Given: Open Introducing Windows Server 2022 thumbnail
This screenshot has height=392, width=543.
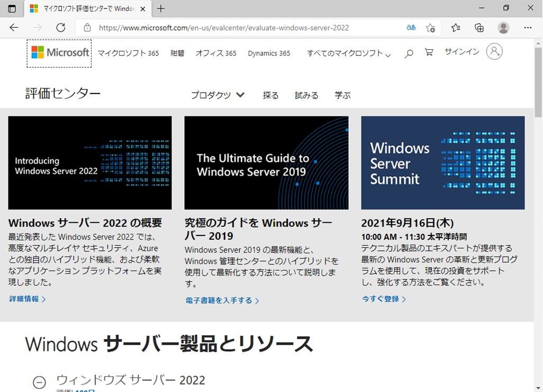Looking at the screenshot, I should [x=90, y=163].
